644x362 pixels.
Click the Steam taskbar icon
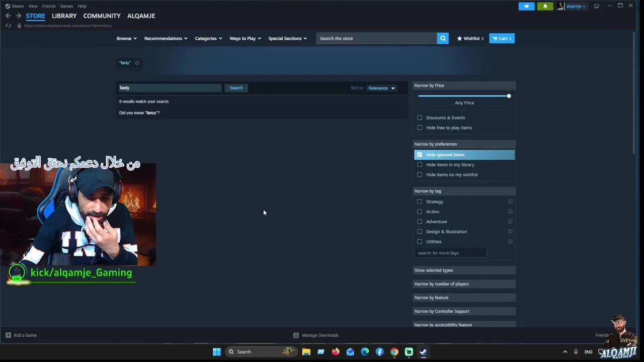tap(423, 351)
